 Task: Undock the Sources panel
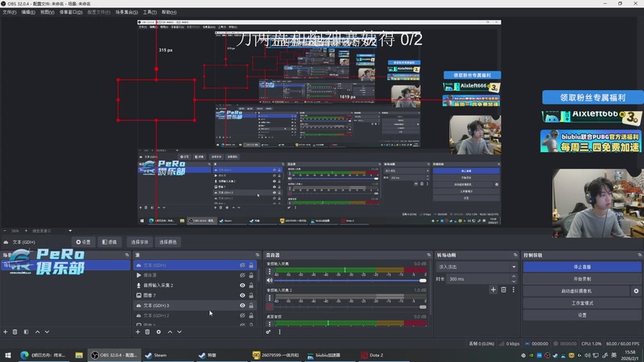click(258, 255)
